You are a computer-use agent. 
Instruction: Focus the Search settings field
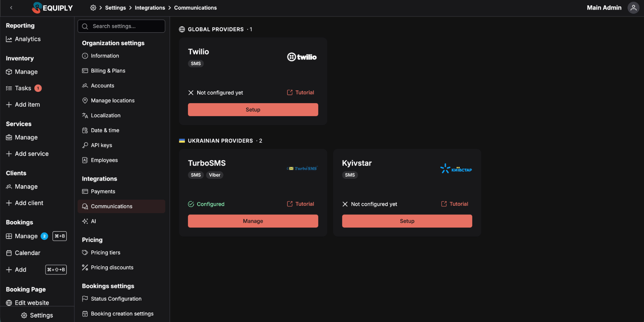pyautogui.click(x=121, y=26)
